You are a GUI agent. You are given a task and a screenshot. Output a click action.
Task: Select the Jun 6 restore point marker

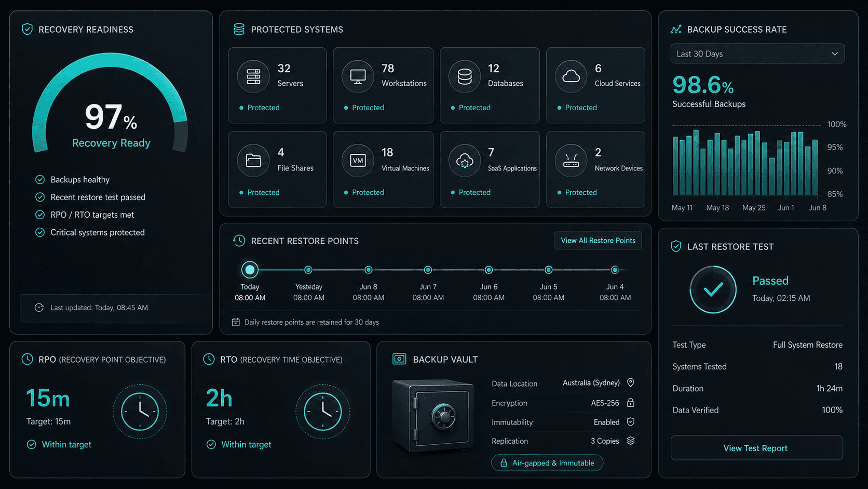(x=489, y=270)
